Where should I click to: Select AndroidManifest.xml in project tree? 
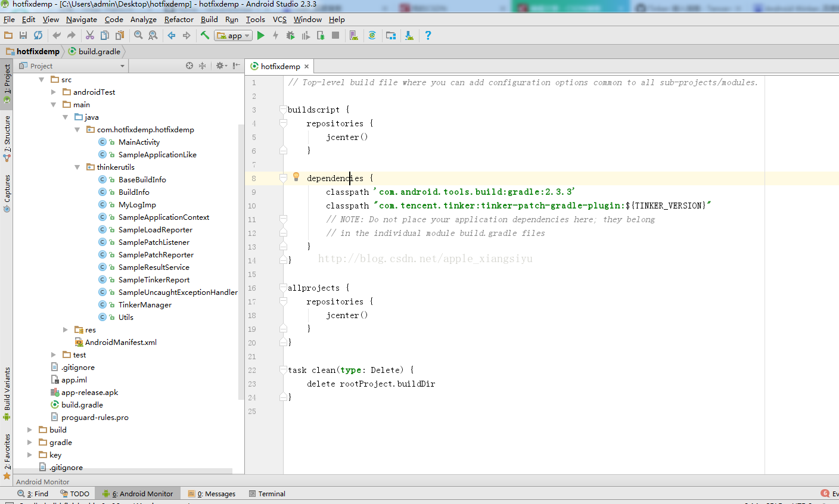pyautogui.click(x=121, y=342)
